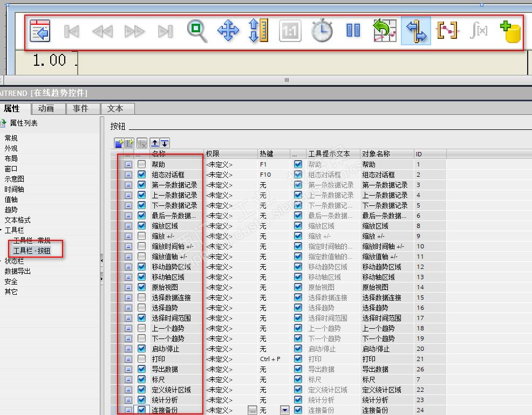
Task: Switch to the 动画 tab
Action: click(x=48, y=109)
